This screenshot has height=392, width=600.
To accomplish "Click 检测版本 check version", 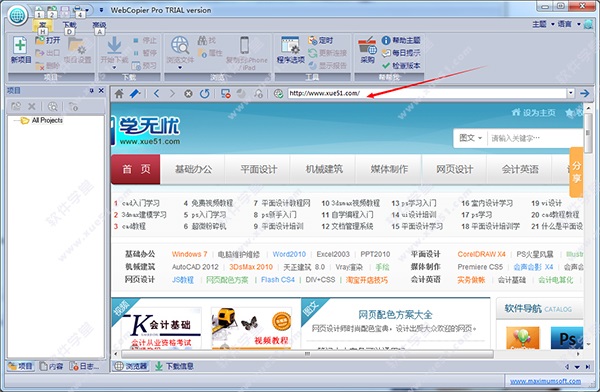I will pos(401,66).
